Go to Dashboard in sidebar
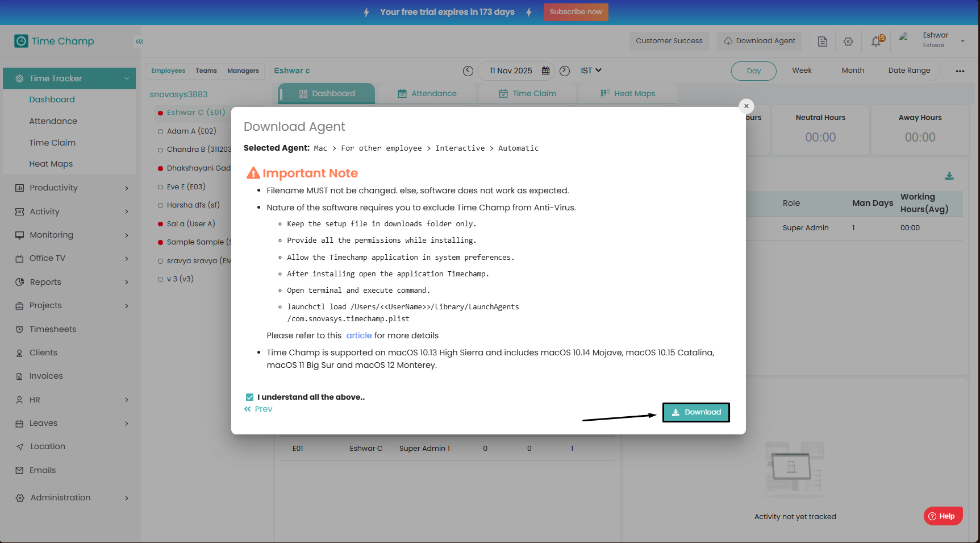Viewport: 980px width, 543px height. pos(52,100)
